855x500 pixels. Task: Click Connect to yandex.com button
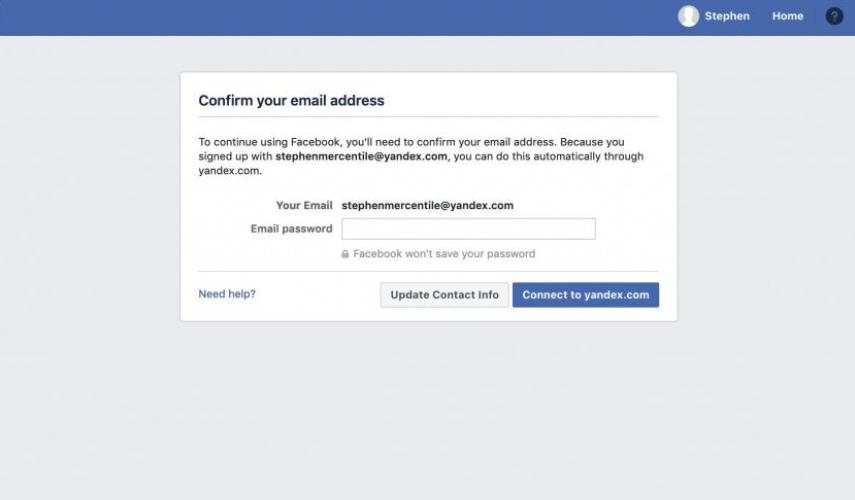coord(585,295)
